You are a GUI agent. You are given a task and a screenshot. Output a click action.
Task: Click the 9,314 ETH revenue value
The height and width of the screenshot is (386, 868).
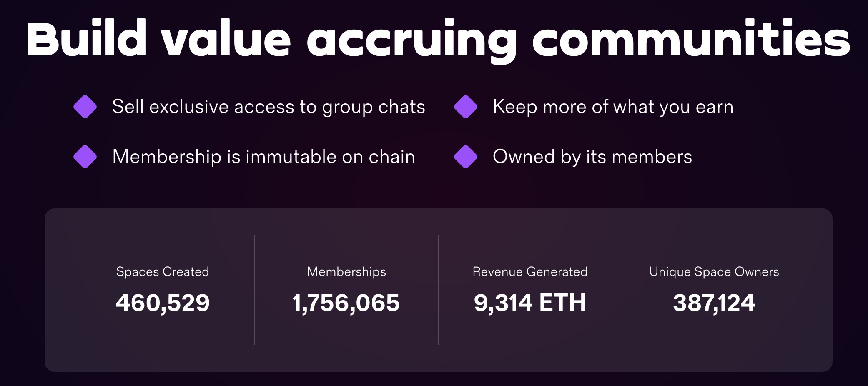click(530, 303)
